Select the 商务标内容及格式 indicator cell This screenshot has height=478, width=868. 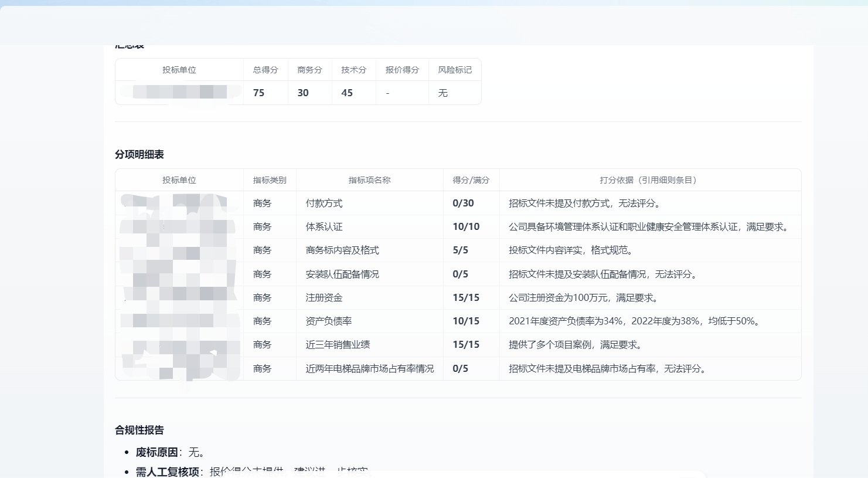click(x=342, y=250)
